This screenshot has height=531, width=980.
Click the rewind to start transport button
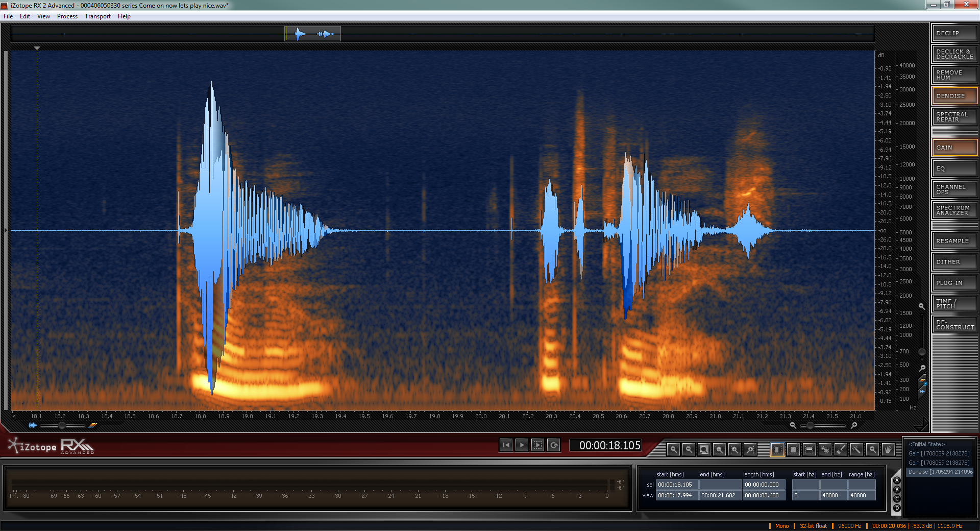[x=506, y=445]
